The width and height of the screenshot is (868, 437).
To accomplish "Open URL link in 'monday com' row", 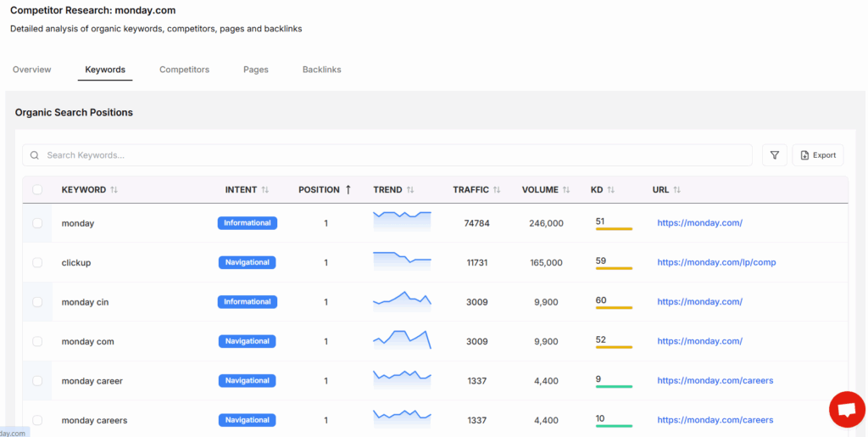I will coord(699,341).
